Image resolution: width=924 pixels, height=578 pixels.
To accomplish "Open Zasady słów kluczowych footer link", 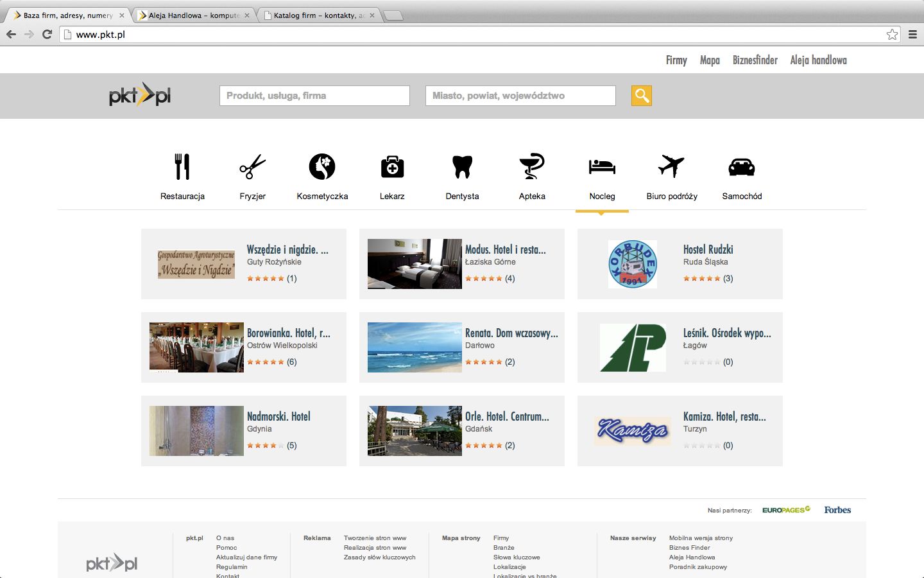I will 379,557.
